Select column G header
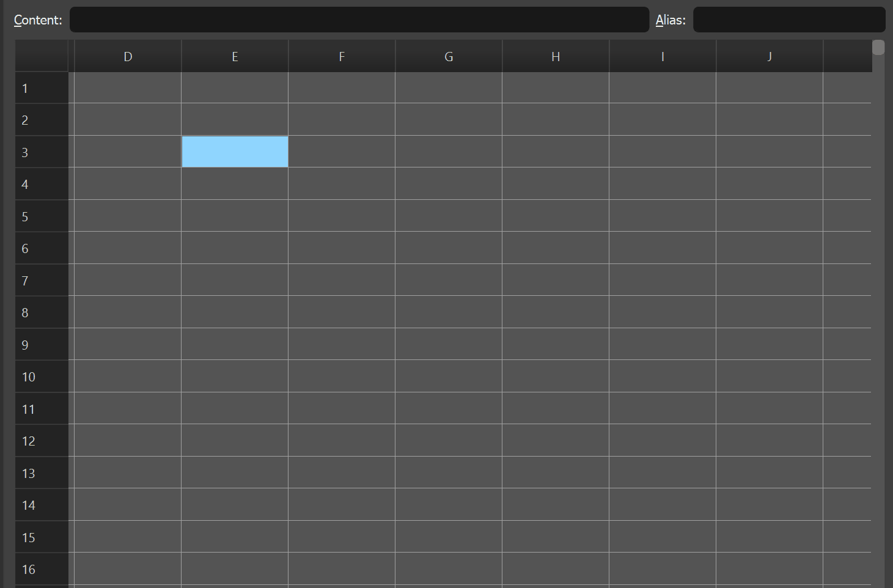This screenshot has height=588, width=893. pyautogui.click(x=449, y=56)
